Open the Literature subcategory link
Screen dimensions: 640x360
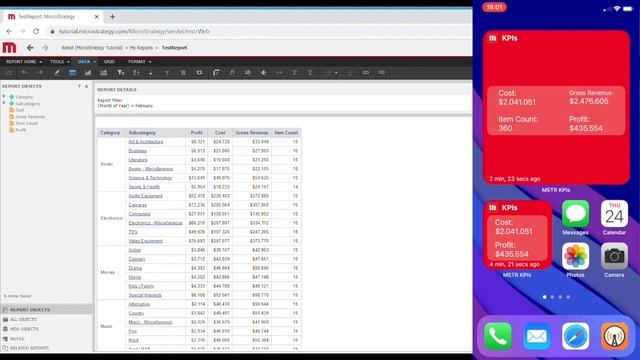pyautogui.click(x=138, y=160)
